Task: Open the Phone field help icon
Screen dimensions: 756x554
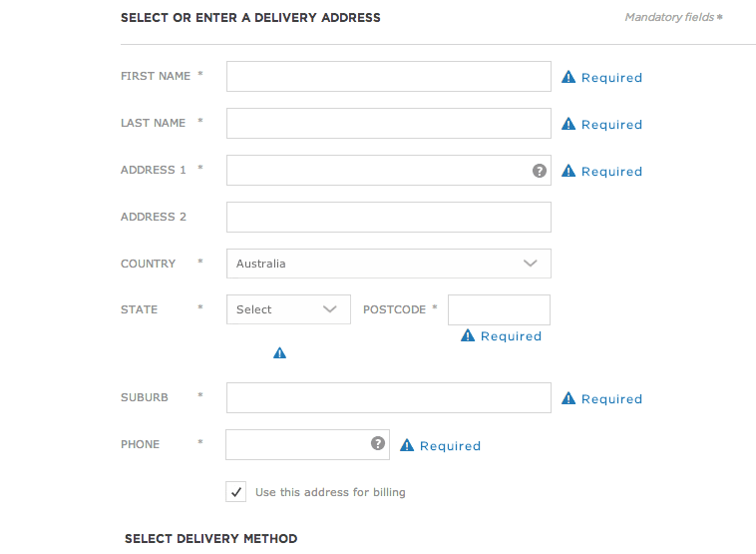Action: coord(378,443)
